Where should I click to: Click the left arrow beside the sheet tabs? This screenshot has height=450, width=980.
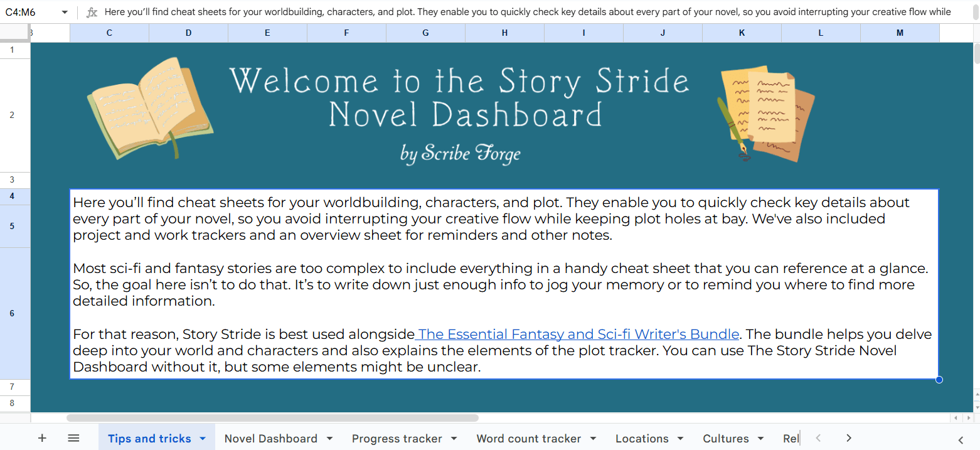point(819,437)
